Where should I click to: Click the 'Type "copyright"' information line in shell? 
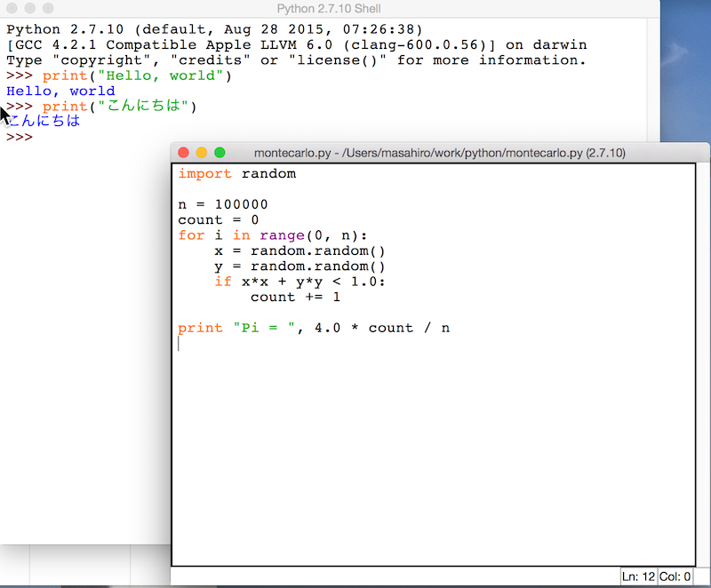[296, 60]
